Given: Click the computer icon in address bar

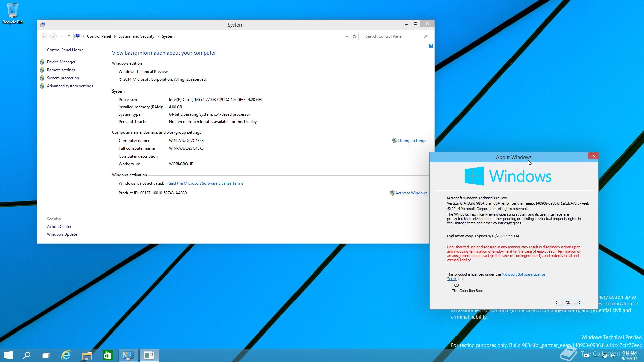Looking at the screenshot, I should click(77, 36).
